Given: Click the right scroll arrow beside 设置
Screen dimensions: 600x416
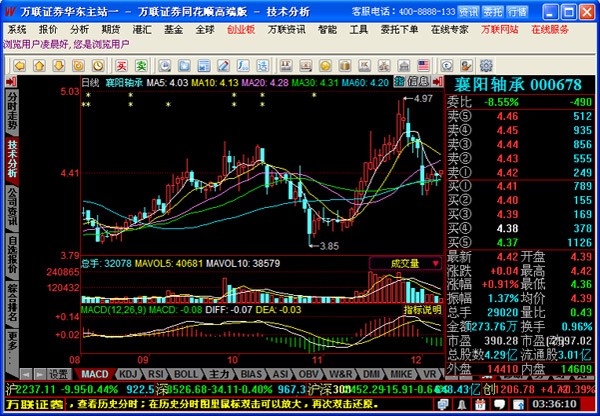Looking at the screenshot, I should pos(39,374).
